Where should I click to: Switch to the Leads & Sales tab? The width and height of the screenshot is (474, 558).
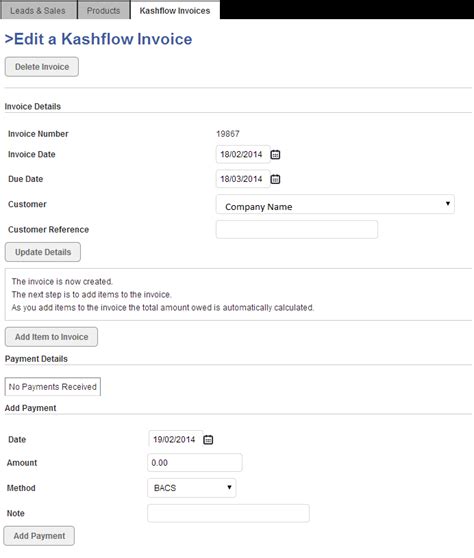(x=38, y=11)
